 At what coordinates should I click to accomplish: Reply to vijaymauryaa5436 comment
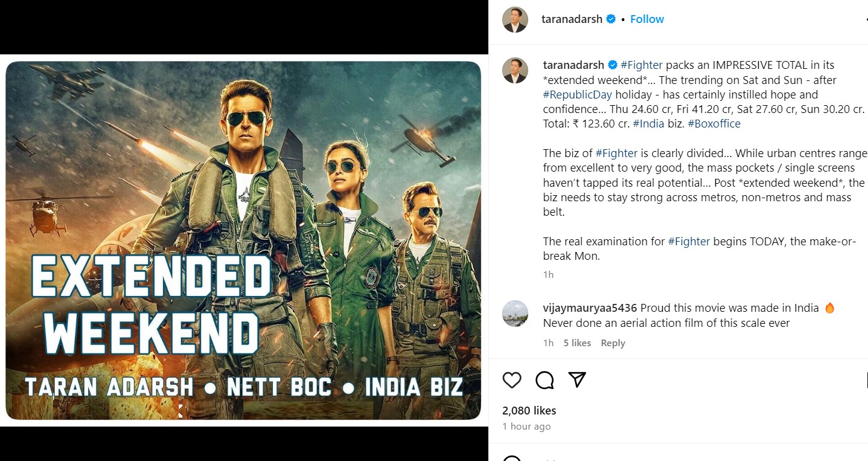point(613,343)
